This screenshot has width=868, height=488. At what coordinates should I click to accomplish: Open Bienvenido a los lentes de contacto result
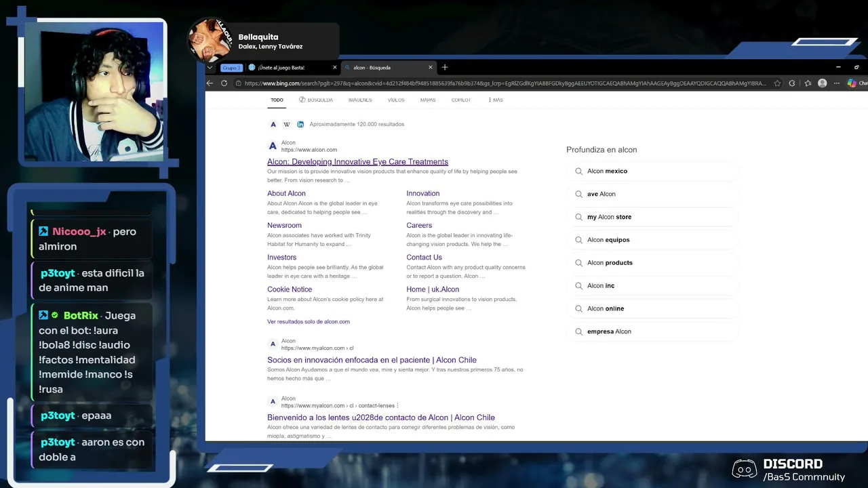pyautogui.click(x=381, y=418)
